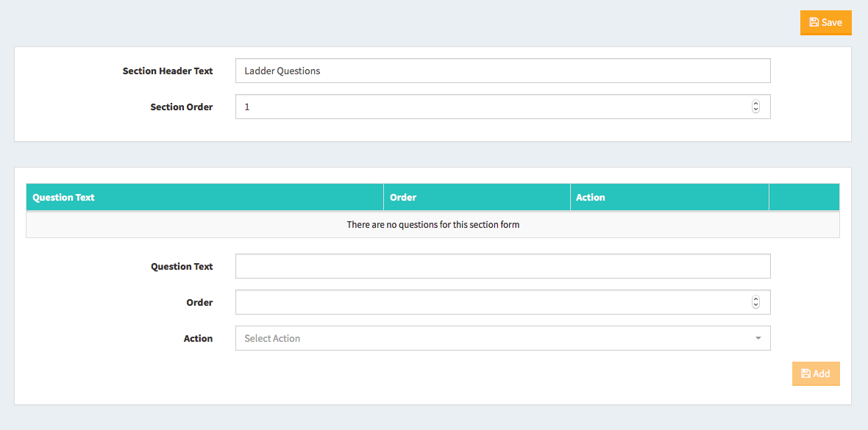Click the Add question button

click(x=816, y=373)
